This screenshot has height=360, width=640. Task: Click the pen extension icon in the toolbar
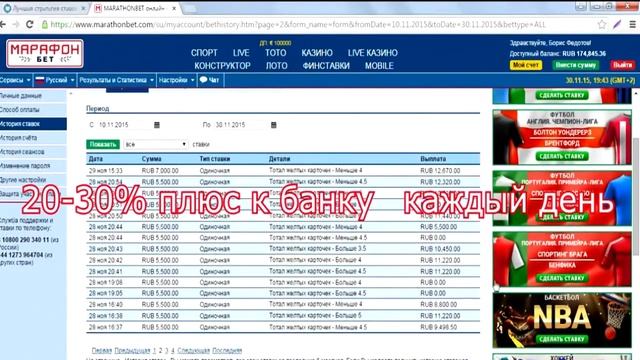point(617,24)
